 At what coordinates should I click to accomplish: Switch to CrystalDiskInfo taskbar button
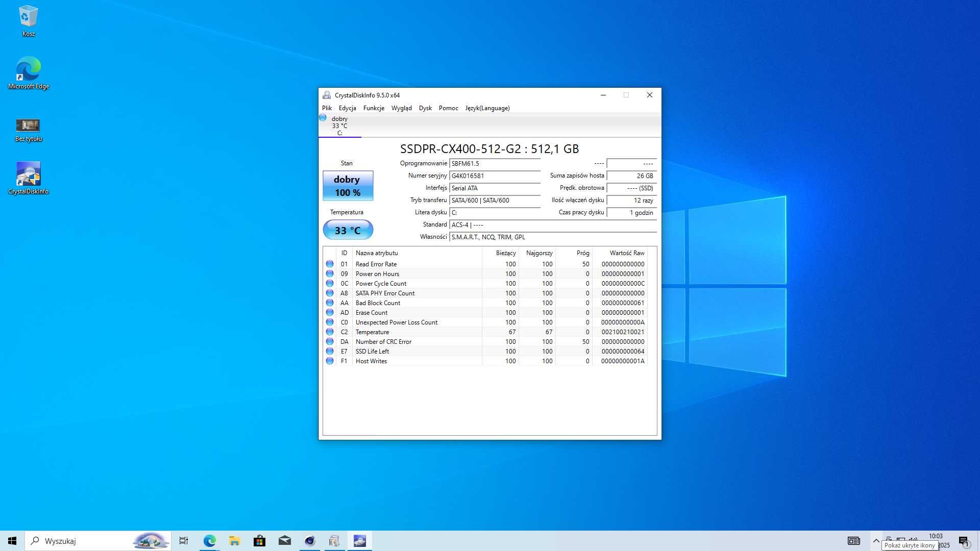tap(359, 541)
